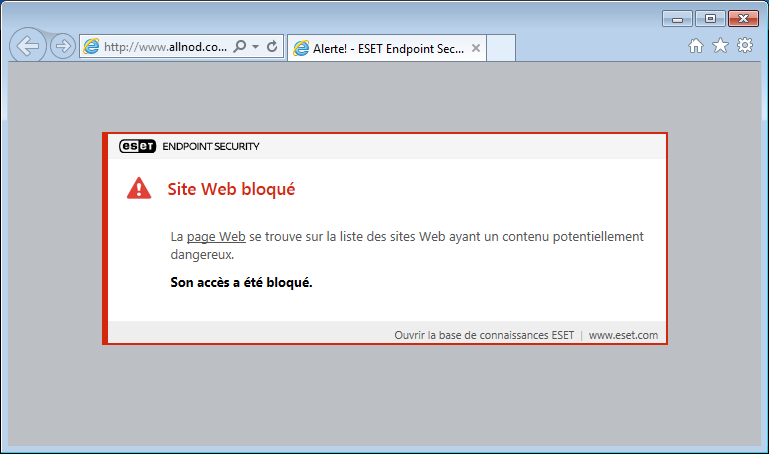Click the search magnifier in address bar

tap(240, 47)
